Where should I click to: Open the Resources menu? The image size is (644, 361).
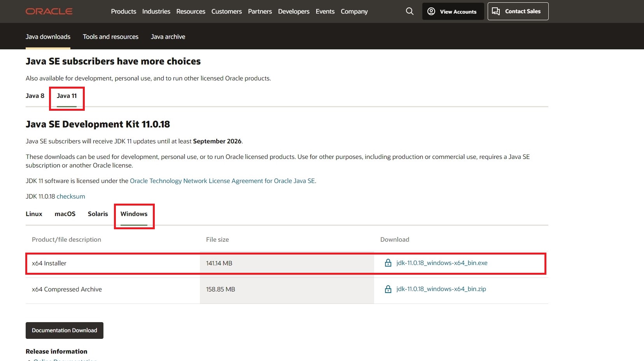(x=191, y=11)
